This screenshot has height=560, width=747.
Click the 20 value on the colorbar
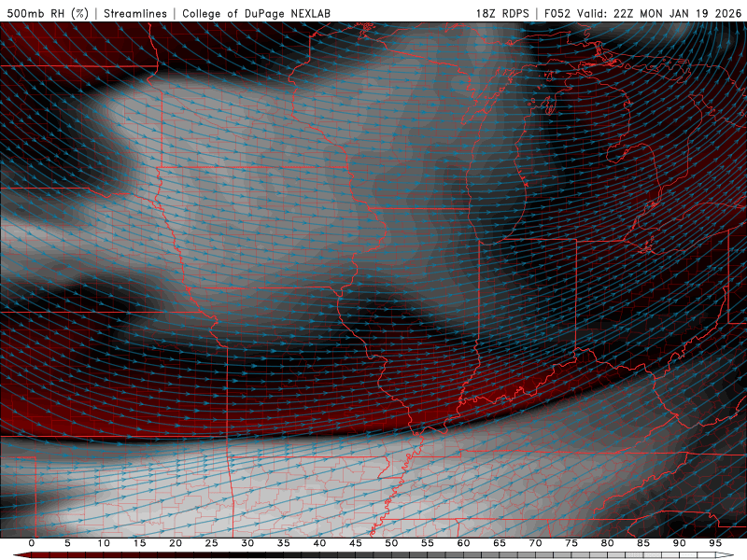[x=176, y=543]
